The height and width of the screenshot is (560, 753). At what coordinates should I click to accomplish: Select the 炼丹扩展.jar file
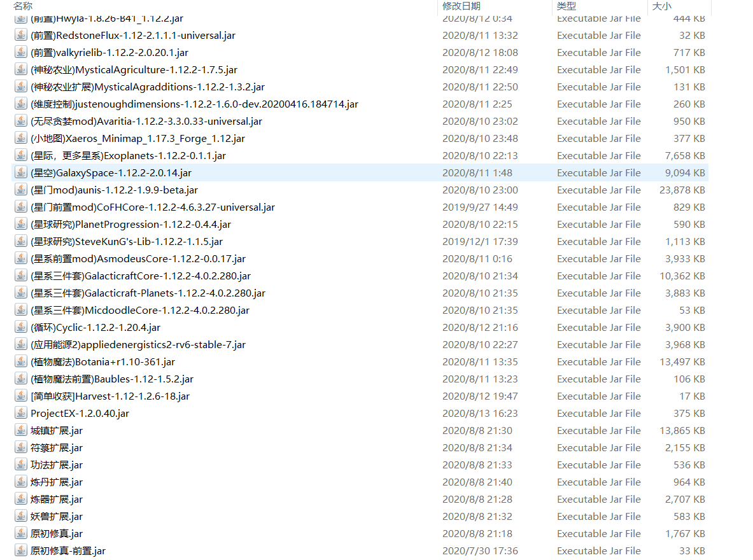pos(57,482)
